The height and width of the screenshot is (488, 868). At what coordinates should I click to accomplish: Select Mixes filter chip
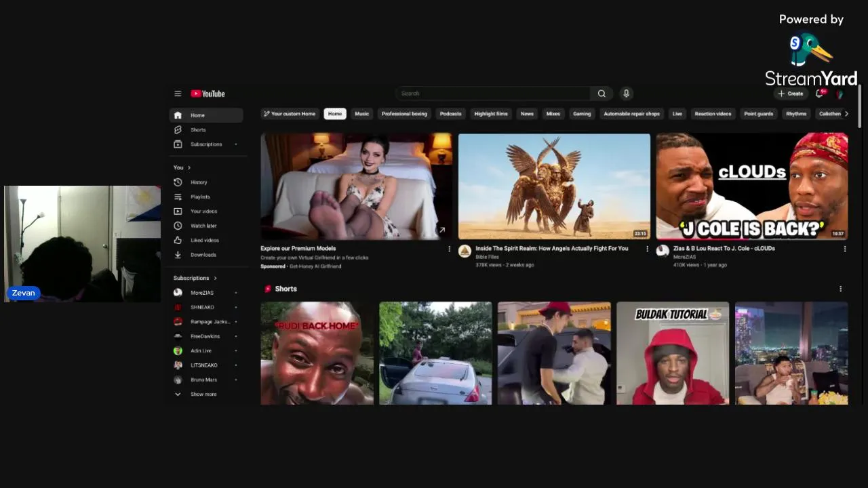tap(553, 114)
